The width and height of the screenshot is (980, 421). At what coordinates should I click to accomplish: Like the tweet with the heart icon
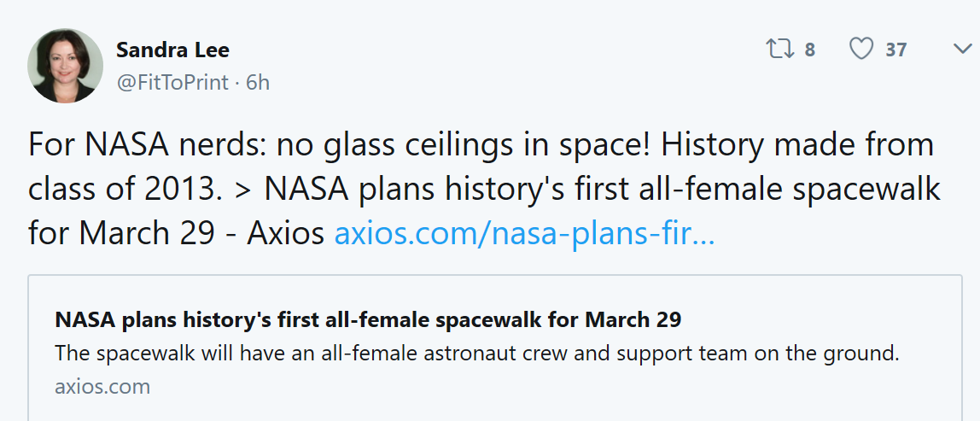click(861, 50)
